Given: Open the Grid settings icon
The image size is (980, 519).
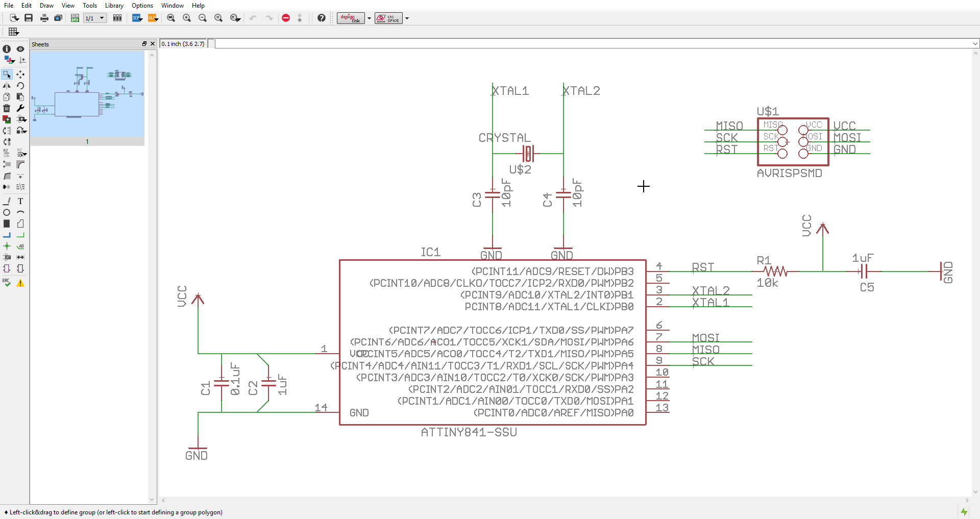Looking at the screenshot, I should tap(14, 32).
